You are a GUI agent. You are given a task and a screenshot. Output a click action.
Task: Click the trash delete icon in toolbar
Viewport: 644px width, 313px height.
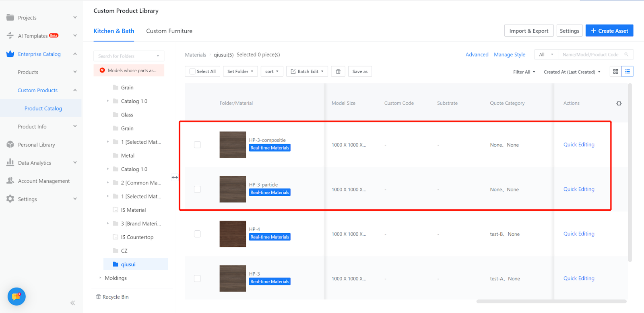(x=338, y=71)
